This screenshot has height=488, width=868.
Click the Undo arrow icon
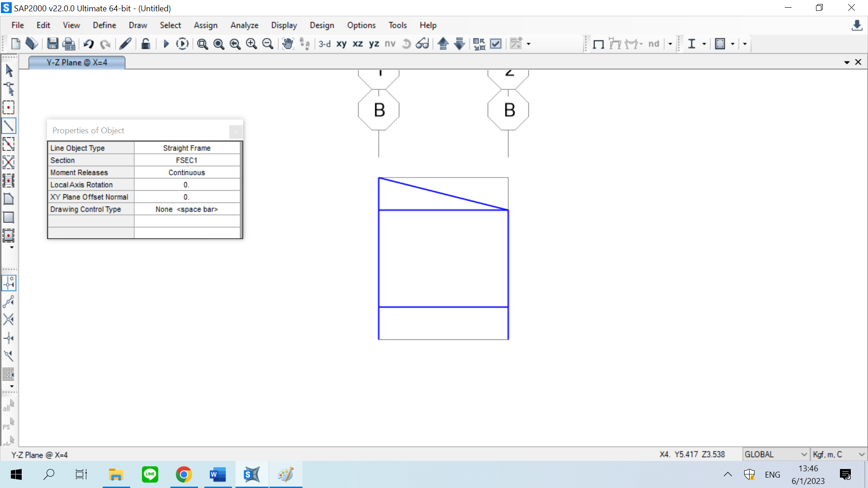[89, 44]
